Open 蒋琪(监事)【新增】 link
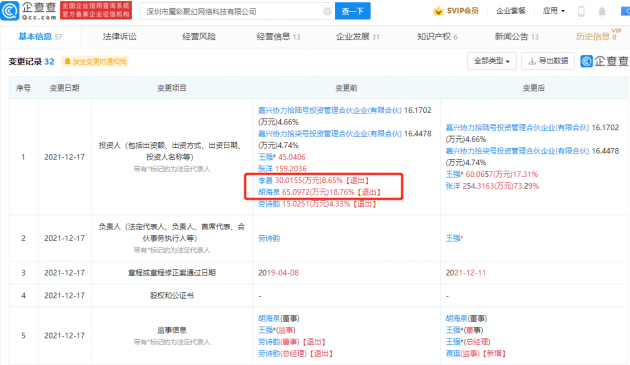Image resolution: width=630 pixels, height=365 pixels. [476, 353]
